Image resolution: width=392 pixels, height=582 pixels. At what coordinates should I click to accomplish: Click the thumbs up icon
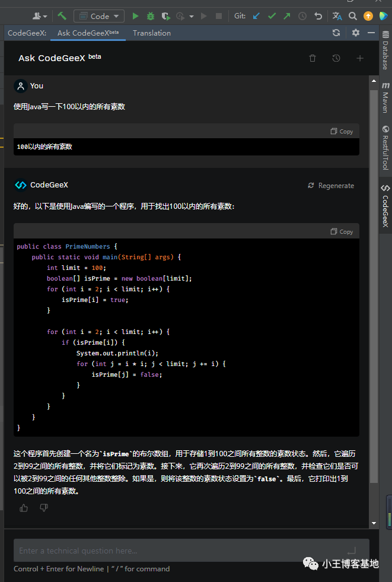pyautogui.click(x=24, y=508)
